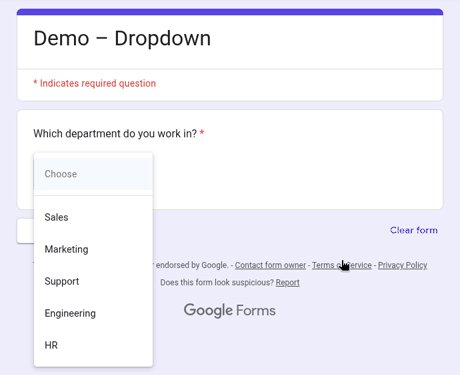Open the Google Forms logo link
Screen dimensions: 460x375
pos(230,311)
